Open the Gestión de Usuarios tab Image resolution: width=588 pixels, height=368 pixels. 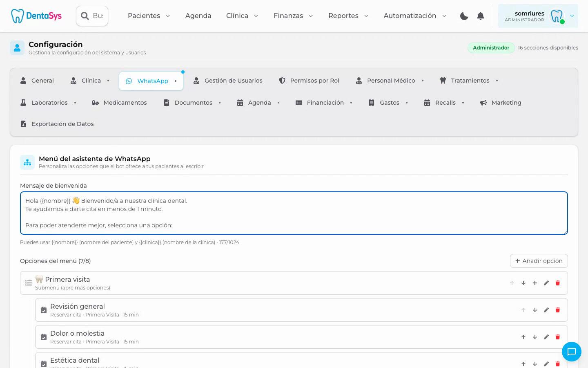click(x=228, y=81)
